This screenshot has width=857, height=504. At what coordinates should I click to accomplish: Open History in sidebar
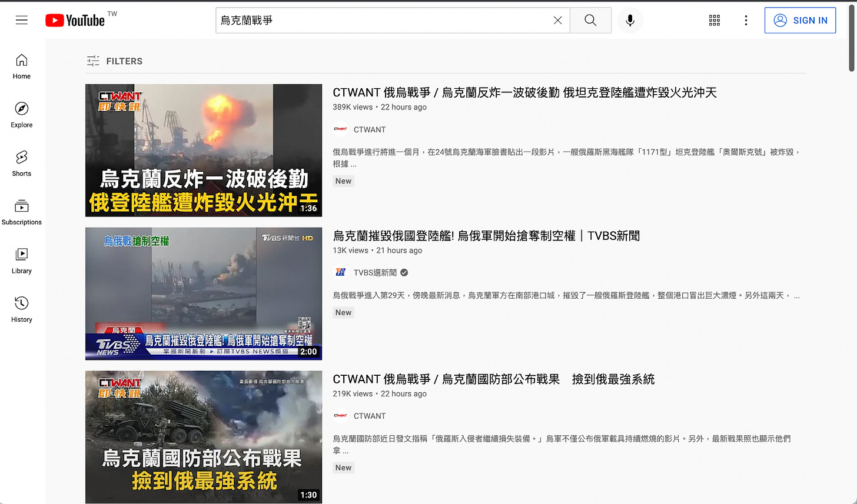tap(22, 311)
